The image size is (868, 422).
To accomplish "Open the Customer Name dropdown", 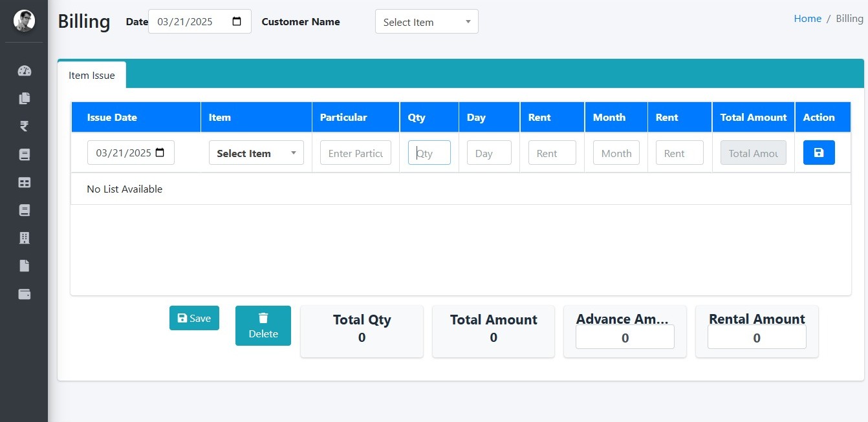I will (426, 22).
